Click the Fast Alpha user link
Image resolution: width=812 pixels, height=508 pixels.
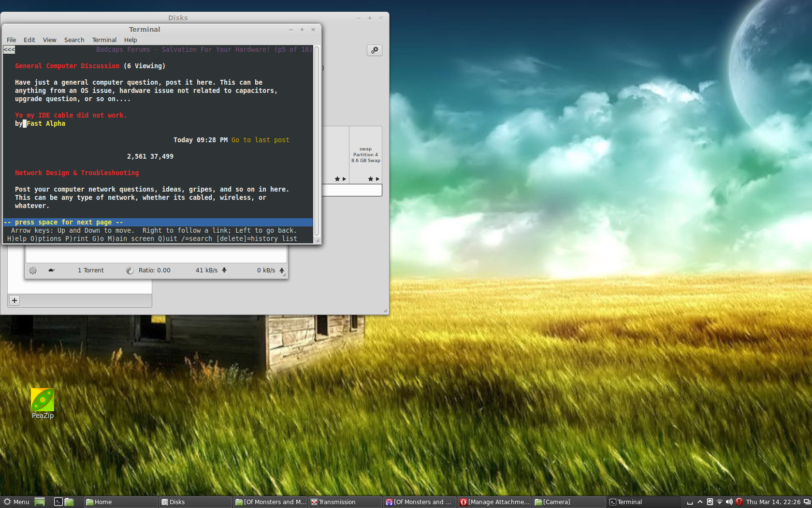coord(46,123)
